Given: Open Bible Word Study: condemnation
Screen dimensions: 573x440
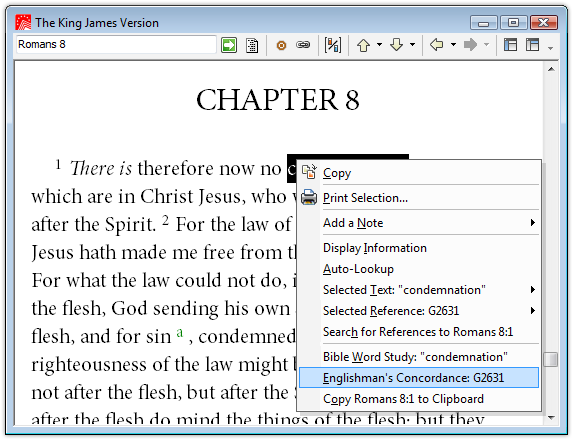Looking at the screenshot, I should pyautogui.click(x=419, y=357).
